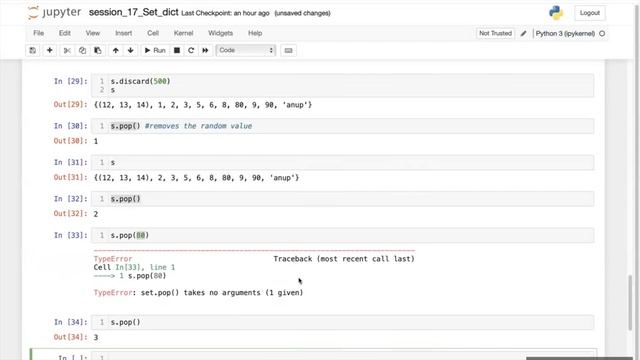Click the Cell In[33], line 1 text
Viewport: 640px width, 360px height.
(x=134, y=267)
